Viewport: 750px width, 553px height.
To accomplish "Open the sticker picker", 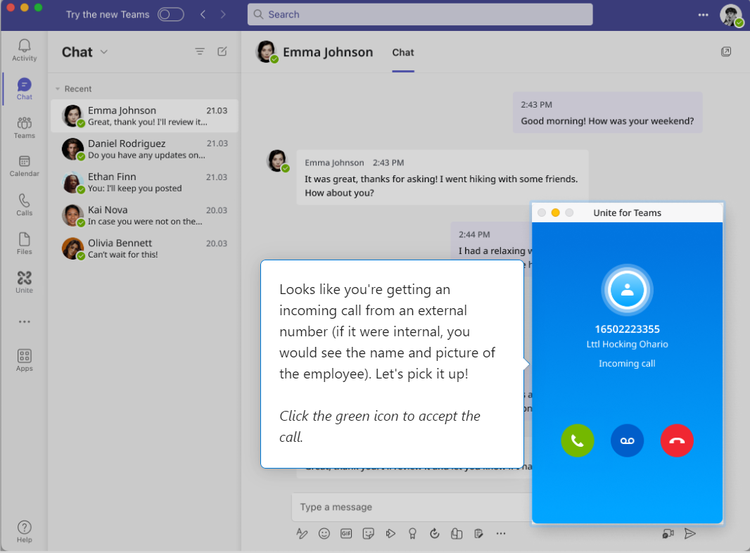I will click(368, 533).
